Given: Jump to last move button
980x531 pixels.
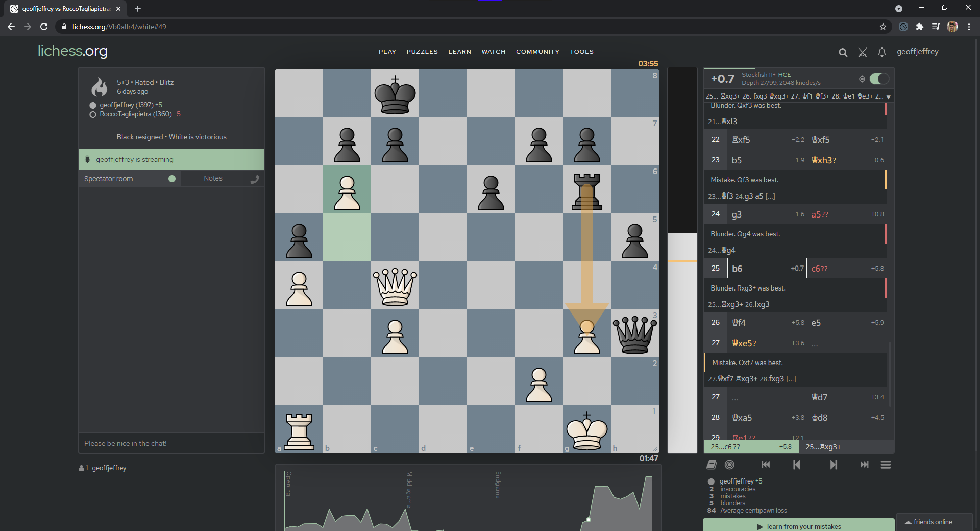Looking at the screenshot, I should (864, 465).
